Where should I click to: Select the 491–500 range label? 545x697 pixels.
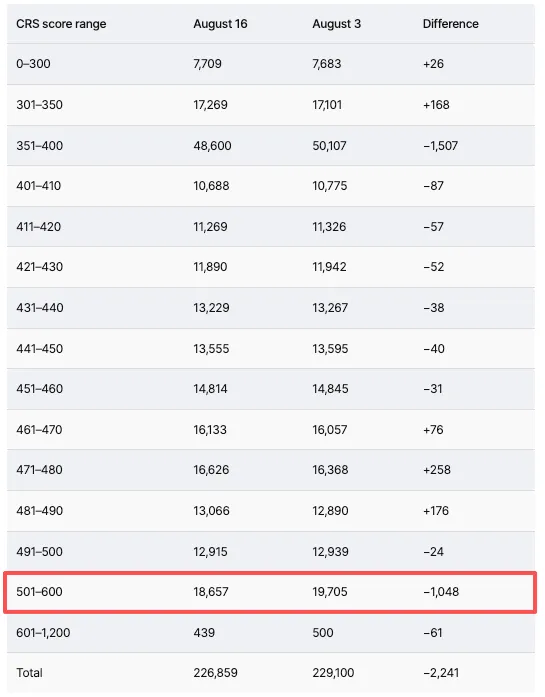tap(40, 551)
